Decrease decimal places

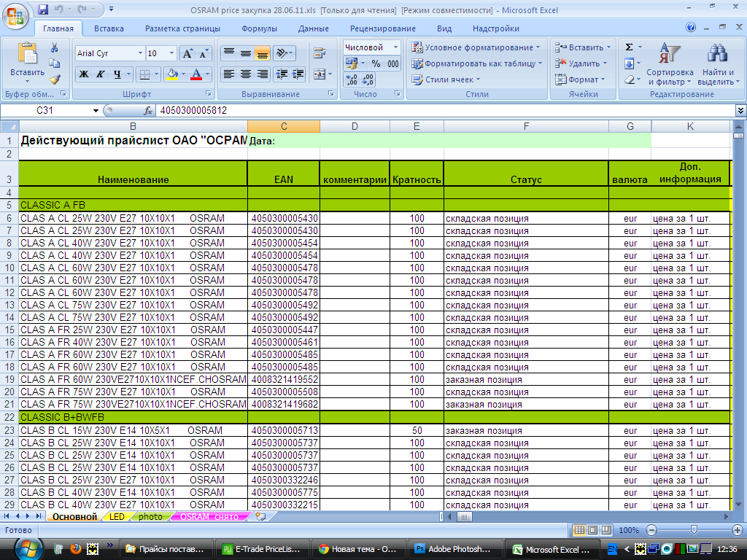click(x=368, y=79)
